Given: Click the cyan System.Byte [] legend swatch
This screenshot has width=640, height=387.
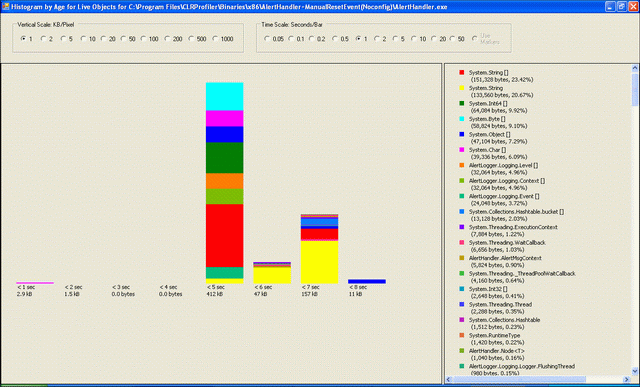Looking at the screenshot, I should pos(462,119).
